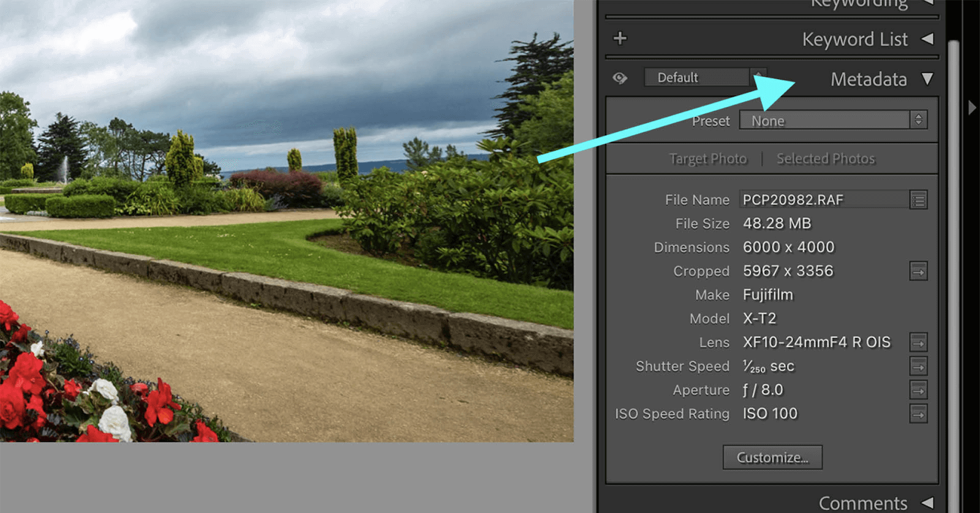Click the arrow icon beside Shutter Speed
980x513 pixels.
[x=918, y=367]
